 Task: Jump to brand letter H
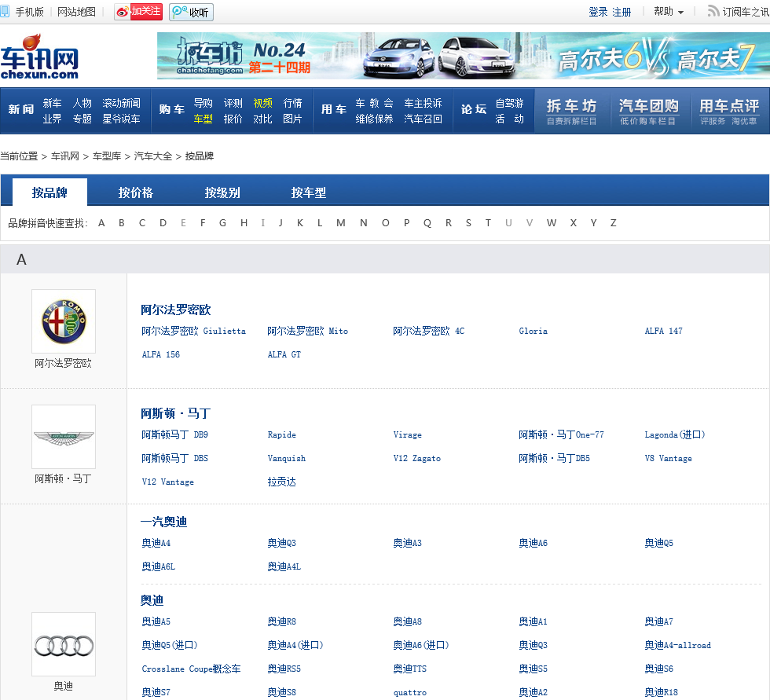(244, 223)
